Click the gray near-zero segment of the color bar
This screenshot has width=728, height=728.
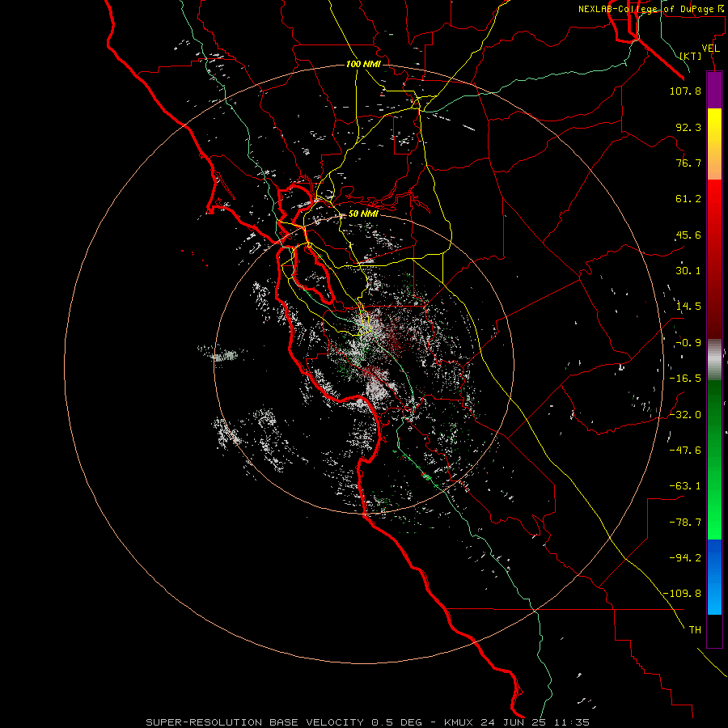(714, 360)
